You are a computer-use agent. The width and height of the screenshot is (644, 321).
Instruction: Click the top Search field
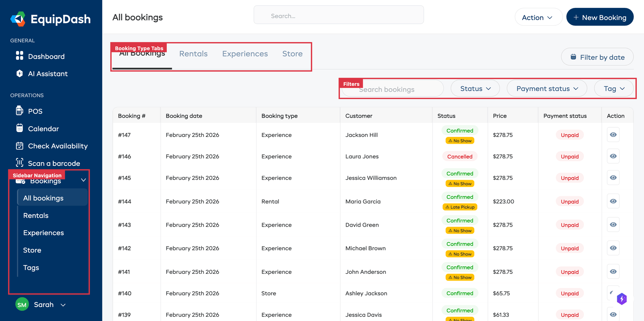pyautogui.click(x=339, y=15)
